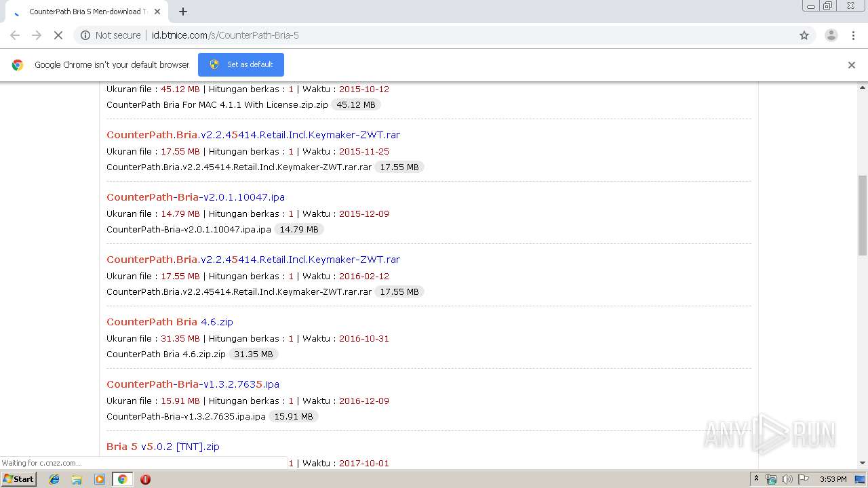Click the taskbar clock showing 3:53 PM
This screenshot has height=488, width=868.
(833, 479)
